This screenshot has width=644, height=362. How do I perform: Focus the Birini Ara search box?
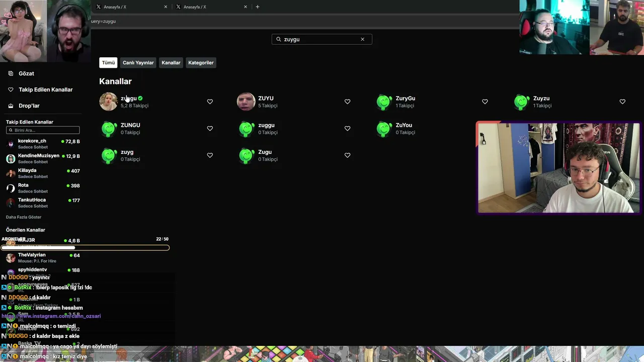[x=43, y=130]
